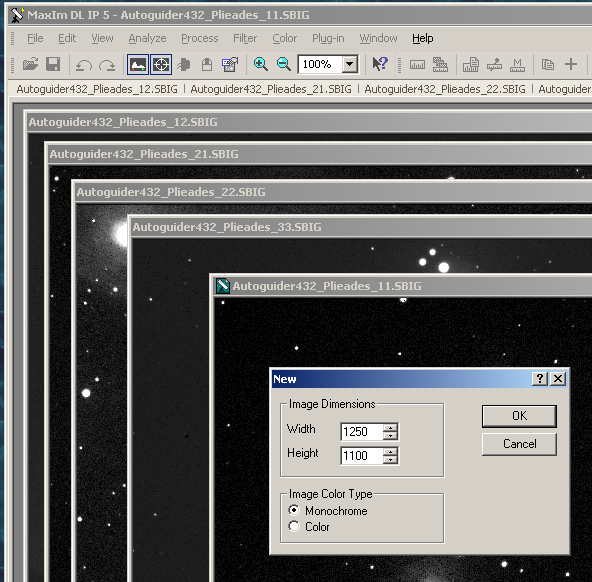Switch to Autoguider432_Plieades_21.SBIG tab
The width and height of the screenshot is (592, 582).
coord(271,89)
